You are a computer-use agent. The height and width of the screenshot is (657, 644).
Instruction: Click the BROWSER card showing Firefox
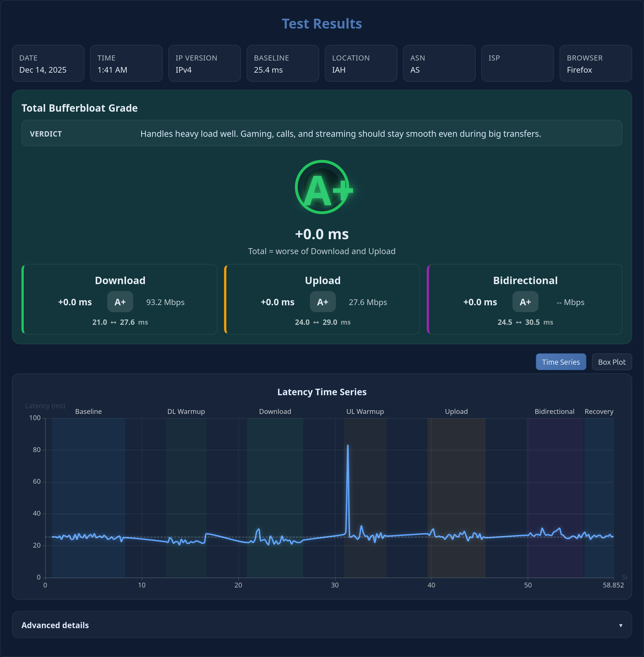(596, 63)
